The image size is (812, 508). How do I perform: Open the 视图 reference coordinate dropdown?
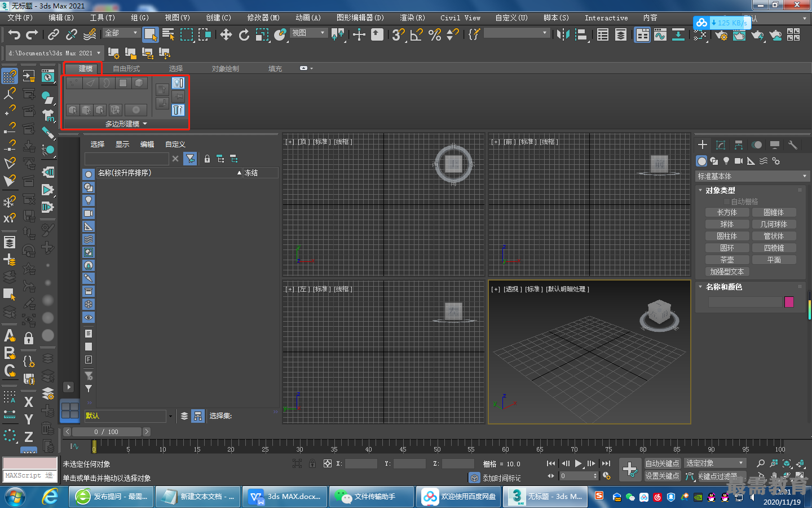[308, 33]
